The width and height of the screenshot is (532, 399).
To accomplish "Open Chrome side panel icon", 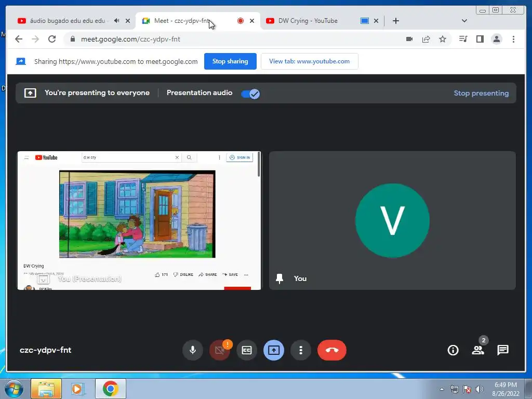I will 480,39.
